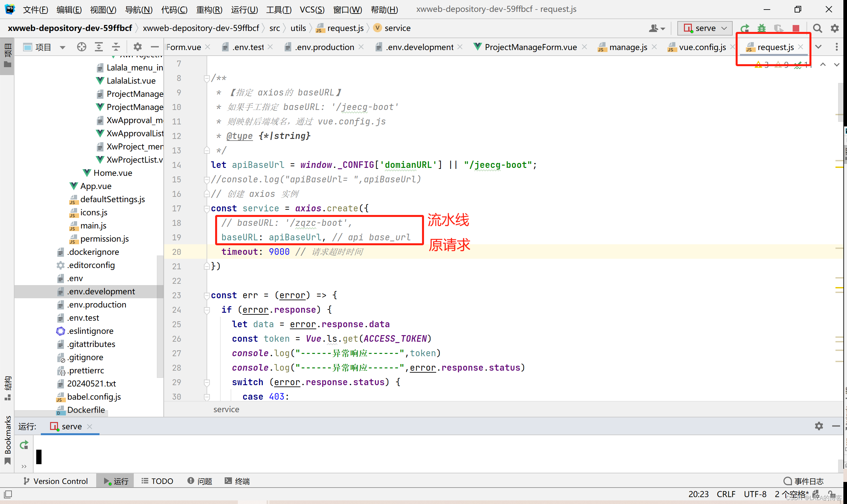847x504 pixels.
Task: Open the 运行(U) menu
Action: tap(244, 10)
